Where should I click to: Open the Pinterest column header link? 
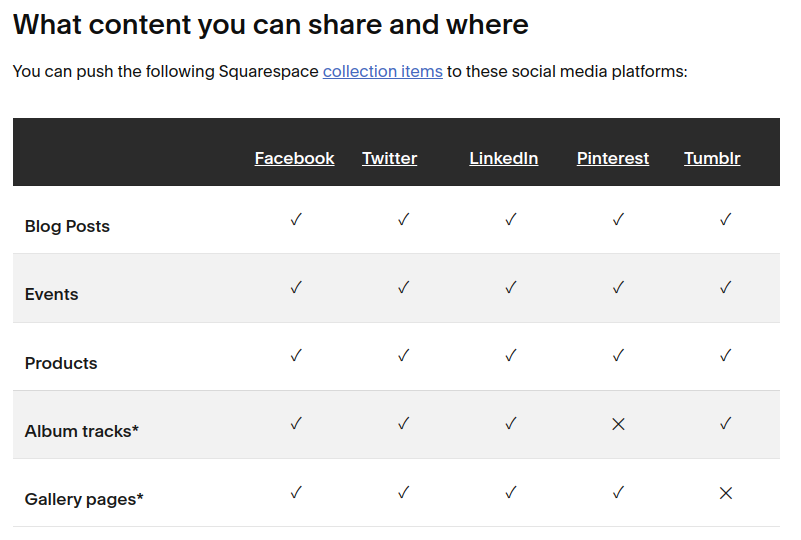(612, 158)
